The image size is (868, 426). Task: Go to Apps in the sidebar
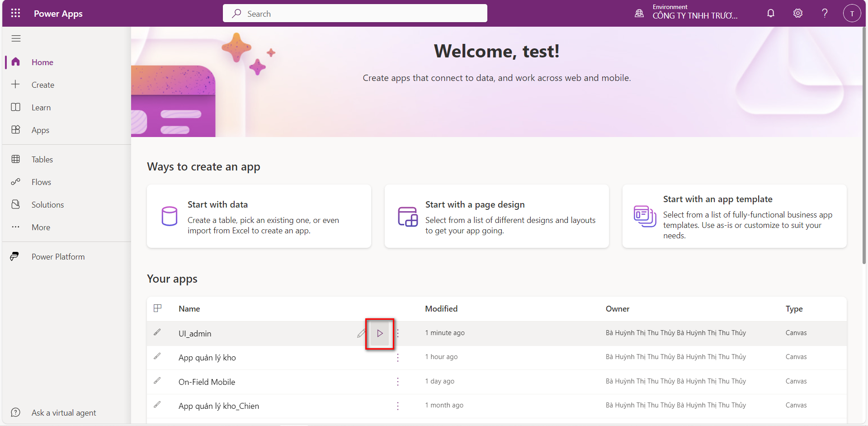(40, 130)
